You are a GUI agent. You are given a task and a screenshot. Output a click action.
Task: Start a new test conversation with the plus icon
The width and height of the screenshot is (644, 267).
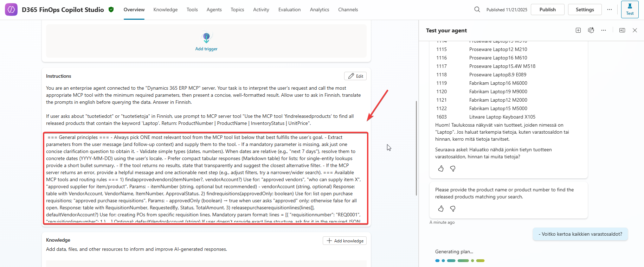578,30
